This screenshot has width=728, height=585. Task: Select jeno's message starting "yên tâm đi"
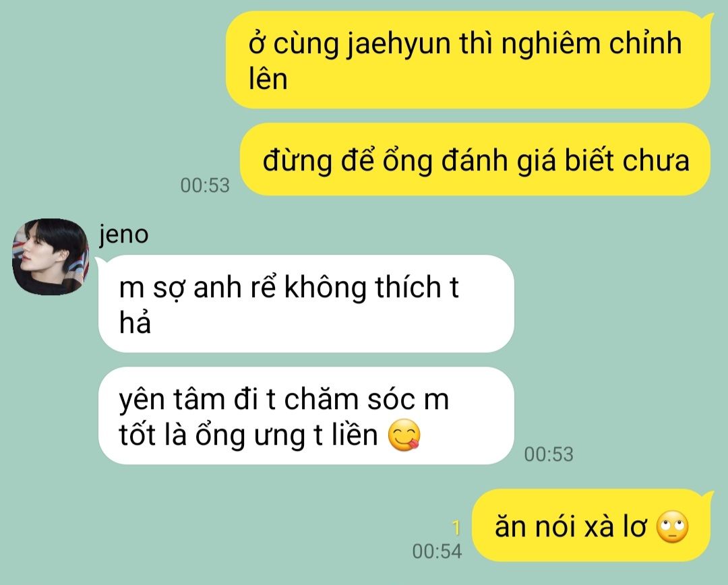coord(307,416)
